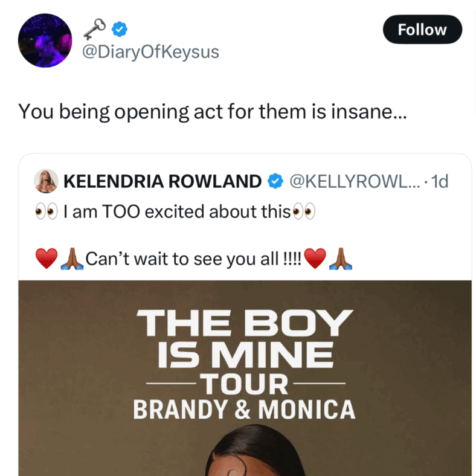Click the last praying hands emoji
The image size is (476, 476).
tap(341, 259)
